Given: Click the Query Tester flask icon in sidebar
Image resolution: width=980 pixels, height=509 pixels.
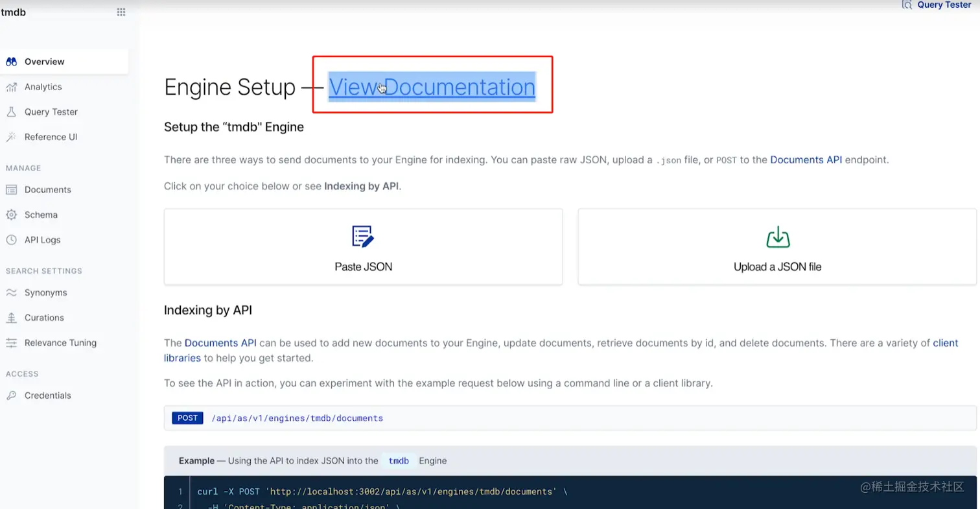Looking at the screenshot, I should tap(11, 112).
